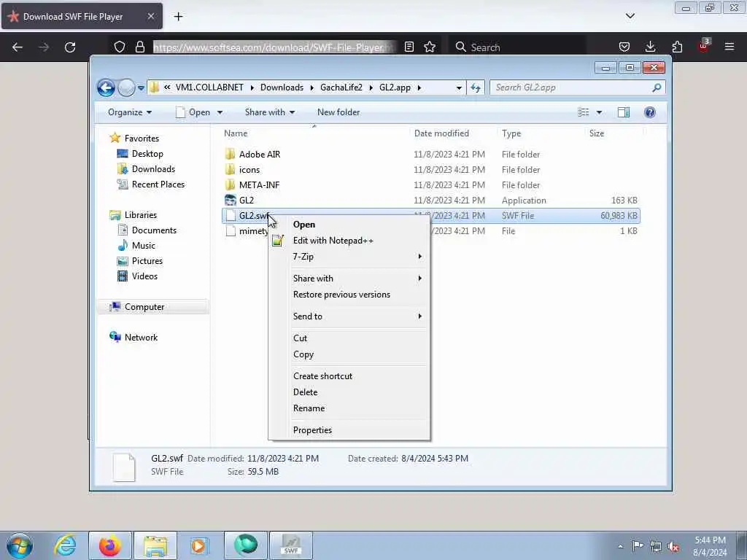Click the Explorer help icon

coord(649,112)
